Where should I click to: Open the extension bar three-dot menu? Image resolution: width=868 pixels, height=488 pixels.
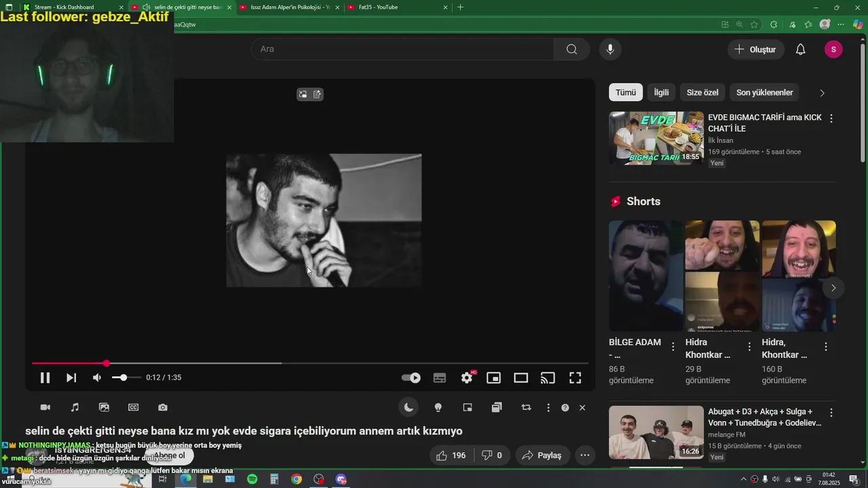[548, 407]
